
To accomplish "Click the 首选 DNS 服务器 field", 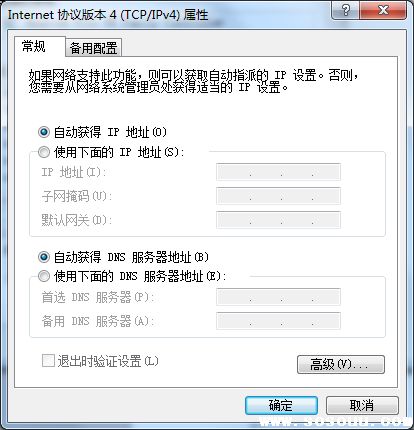I will click(278, 297).
